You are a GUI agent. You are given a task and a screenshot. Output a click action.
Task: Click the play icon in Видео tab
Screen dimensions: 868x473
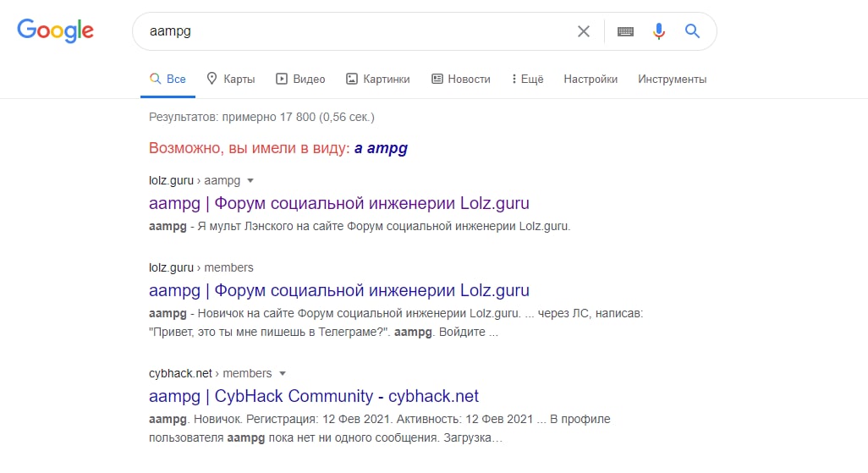click(x=282, y=80)
